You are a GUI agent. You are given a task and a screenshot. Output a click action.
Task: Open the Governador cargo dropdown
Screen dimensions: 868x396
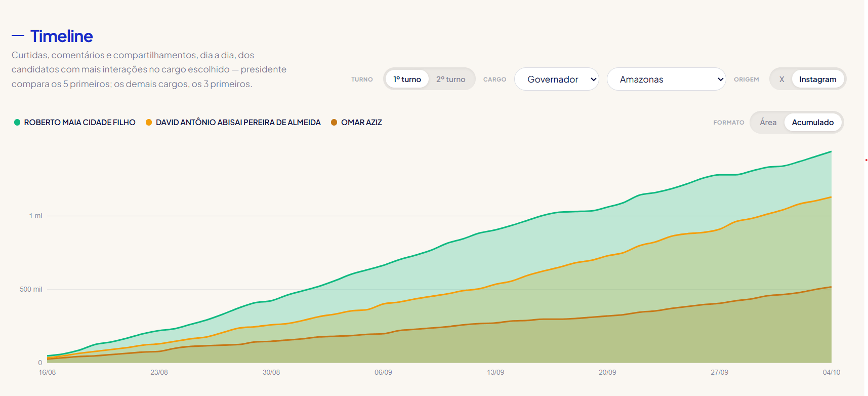[x=557, y=79]
